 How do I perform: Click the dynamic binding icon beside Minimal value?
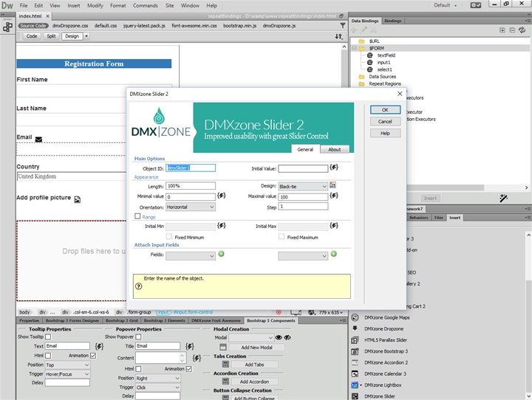(x=221, y=196)
